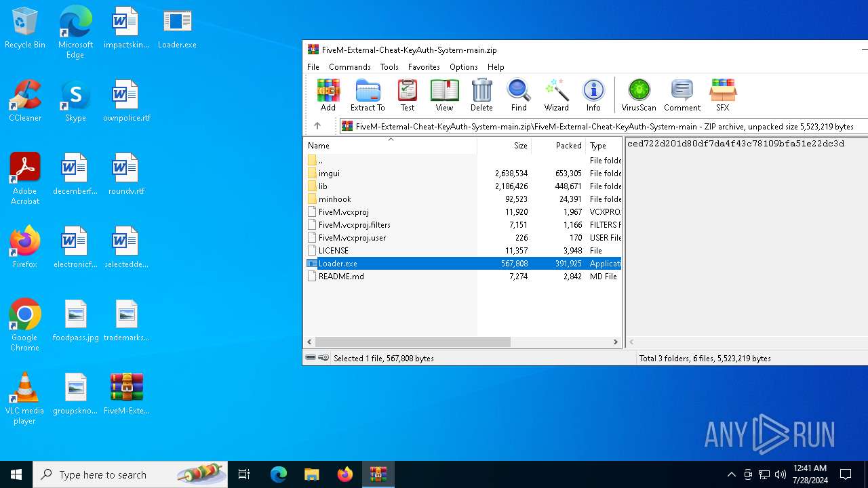Click WinRAR taskbar button
This screenshot has width=868, height=488.
(378, 474)
